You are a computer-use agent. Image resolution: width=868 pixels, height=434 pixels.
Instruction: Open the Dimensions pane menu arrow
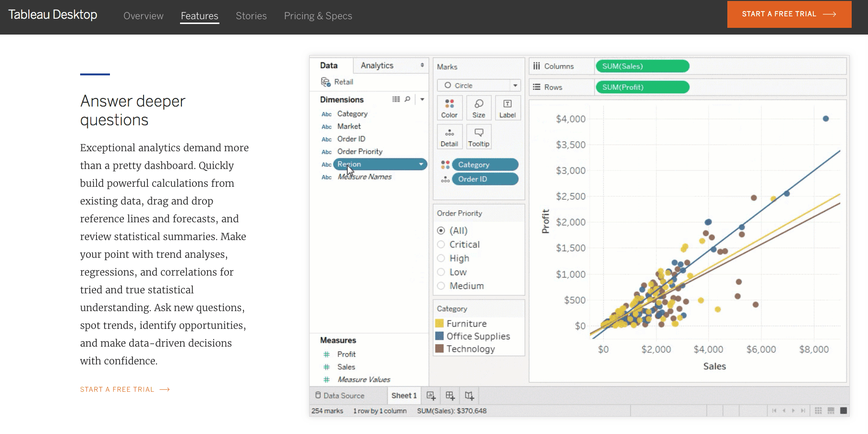pos(422,99)
